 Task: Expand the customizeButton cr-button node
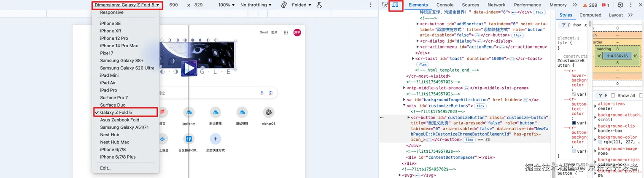409,117
